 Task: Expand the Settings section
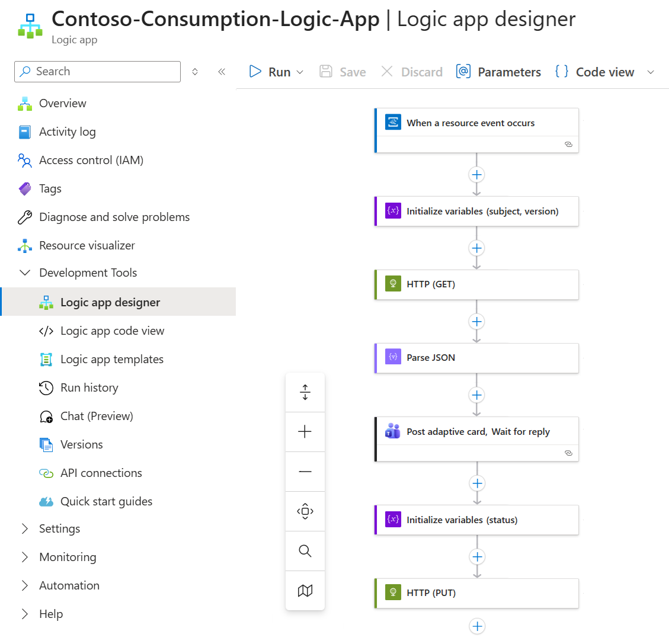point(25,528)
